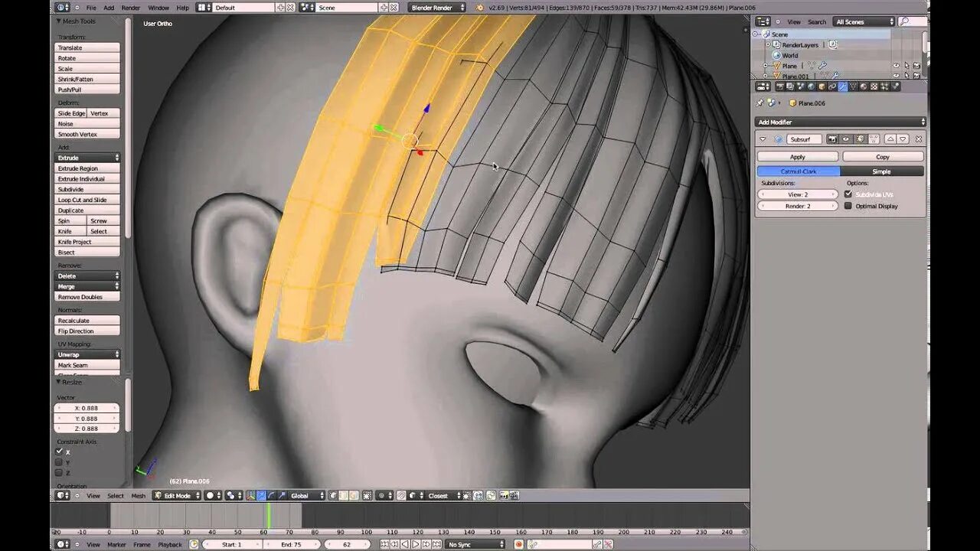
Task: Open the All Scenes display dropdown
Action: (x=864, y=21)
